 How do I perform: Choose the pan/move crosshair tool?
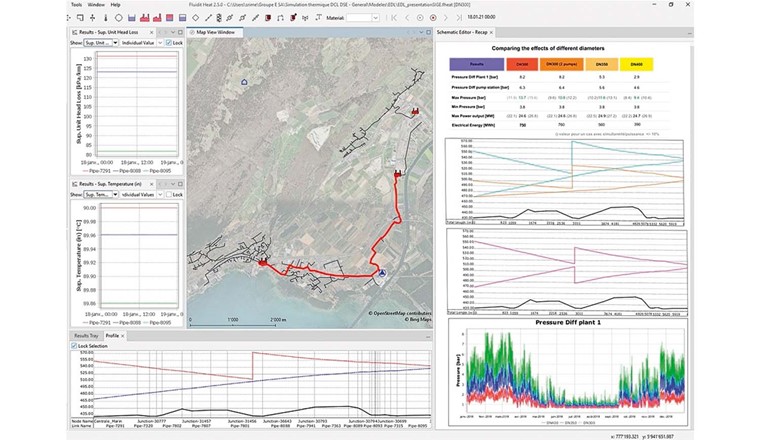tap(93, 18)
